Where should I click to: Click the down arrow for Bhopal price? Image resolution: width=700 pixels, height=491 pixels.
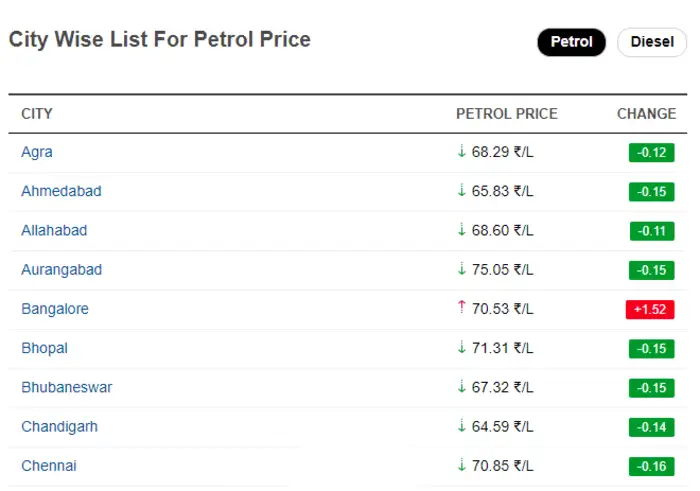point(461,348)
